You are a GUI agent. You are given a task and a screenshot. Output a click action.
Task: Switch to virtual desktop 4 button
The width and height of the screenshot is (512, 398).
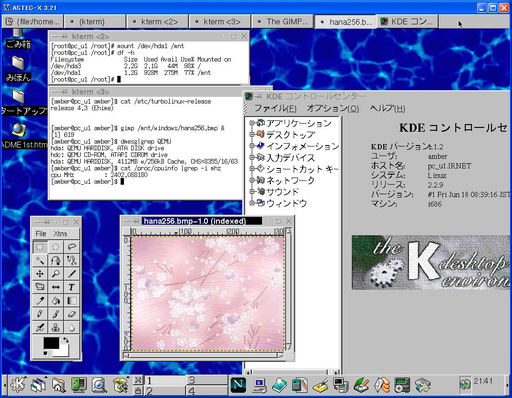coord(207,390)
